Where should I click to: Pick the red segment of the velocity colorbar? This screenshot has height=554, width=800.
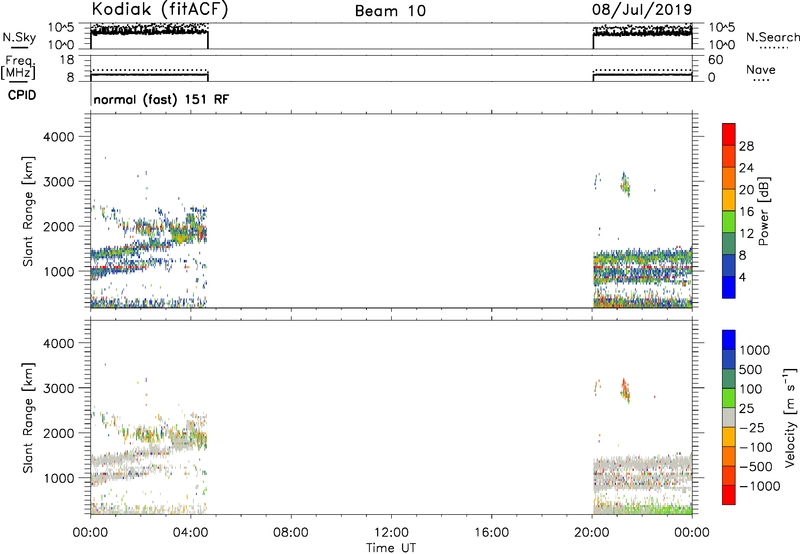[729, 495]
